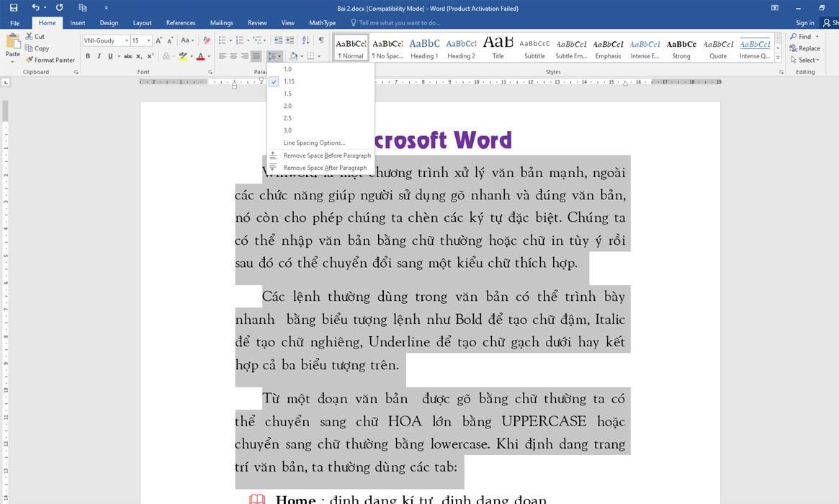
Task: Increase paragraph indent
Action: 290,40
